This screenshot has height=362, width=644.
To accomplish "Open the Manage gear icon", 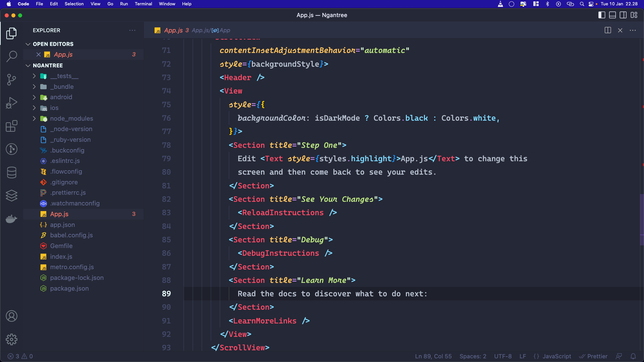I will pyautogui.click(x=12, y=339).
